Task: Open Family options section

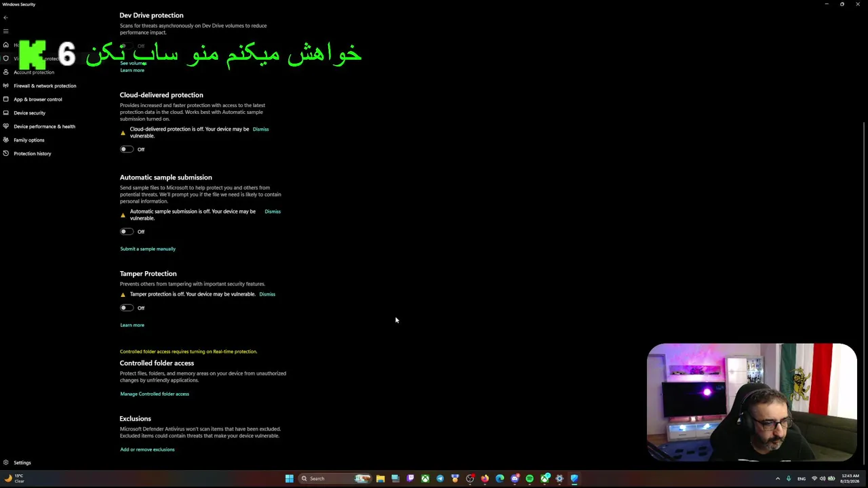Action: coord(29,140)
